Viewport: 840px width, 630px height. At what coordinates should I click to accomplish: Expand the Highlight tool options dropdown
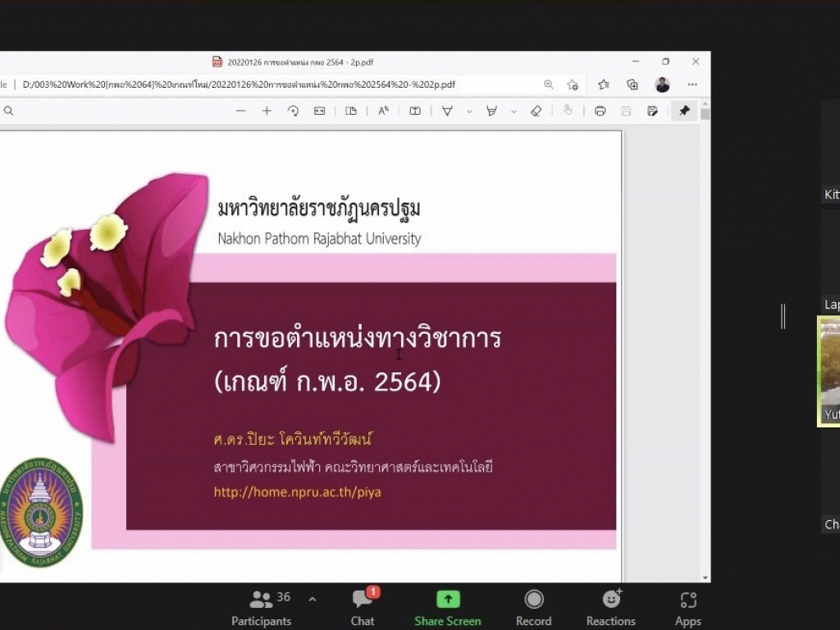pos(514,111)
